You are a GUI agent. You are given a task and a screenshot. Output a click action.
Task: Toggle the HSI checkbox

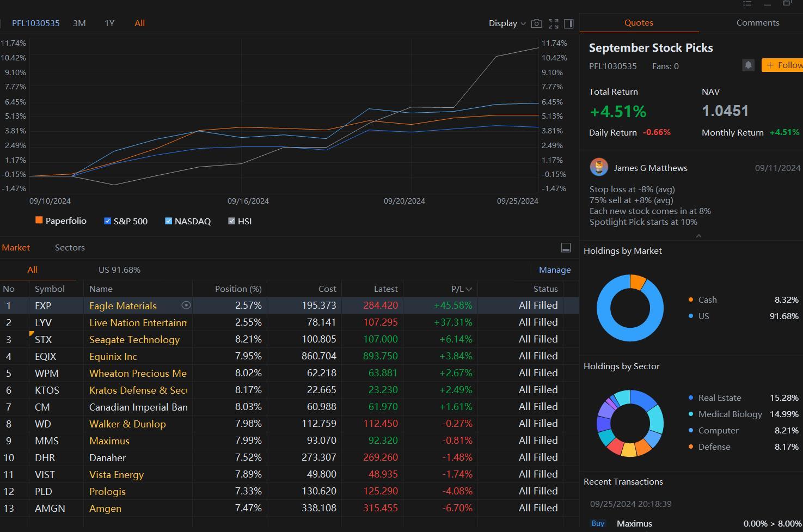pyautogui.click(x=231, y=221)
